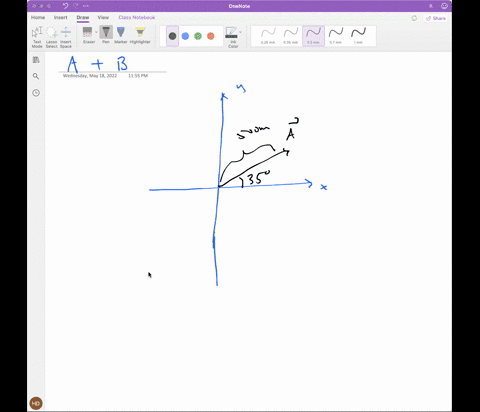Select the Draw ribbon tab
The width and height of the screenshot is (480, 412).
[x=83, y=17]
